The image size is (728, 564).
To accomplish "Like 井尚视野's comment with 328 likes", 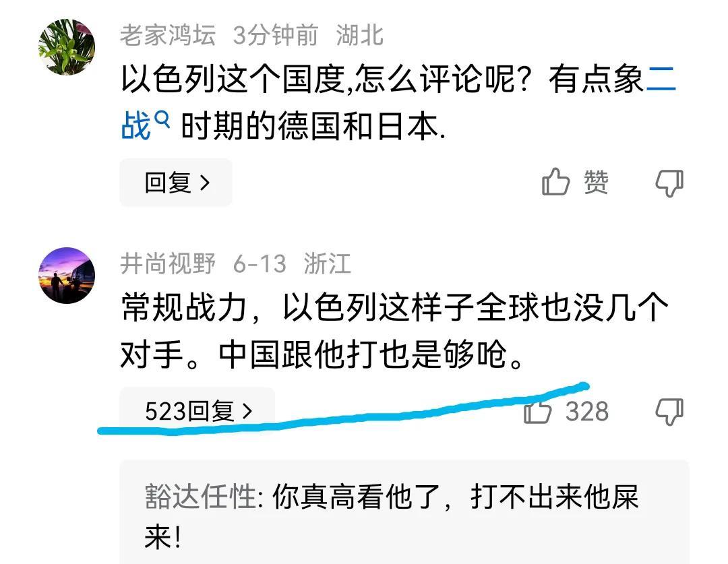I will pos(538,411).
